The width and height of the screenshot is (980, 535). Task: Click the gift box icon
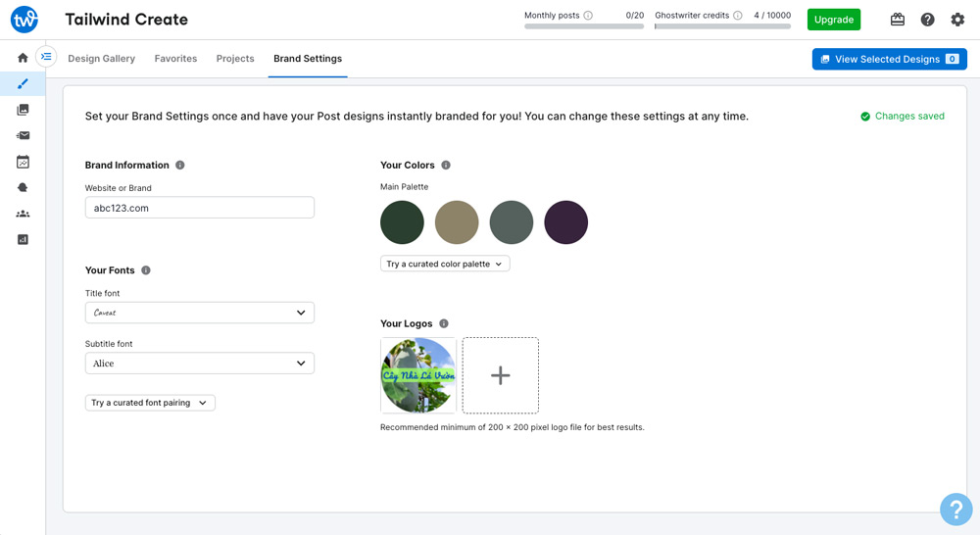point(898,20)
